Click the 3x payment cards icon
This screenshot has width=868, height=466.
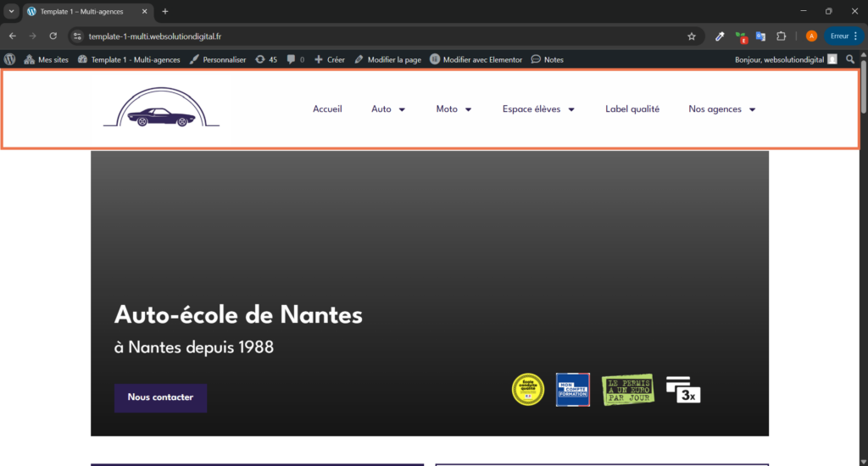point(683,389)
